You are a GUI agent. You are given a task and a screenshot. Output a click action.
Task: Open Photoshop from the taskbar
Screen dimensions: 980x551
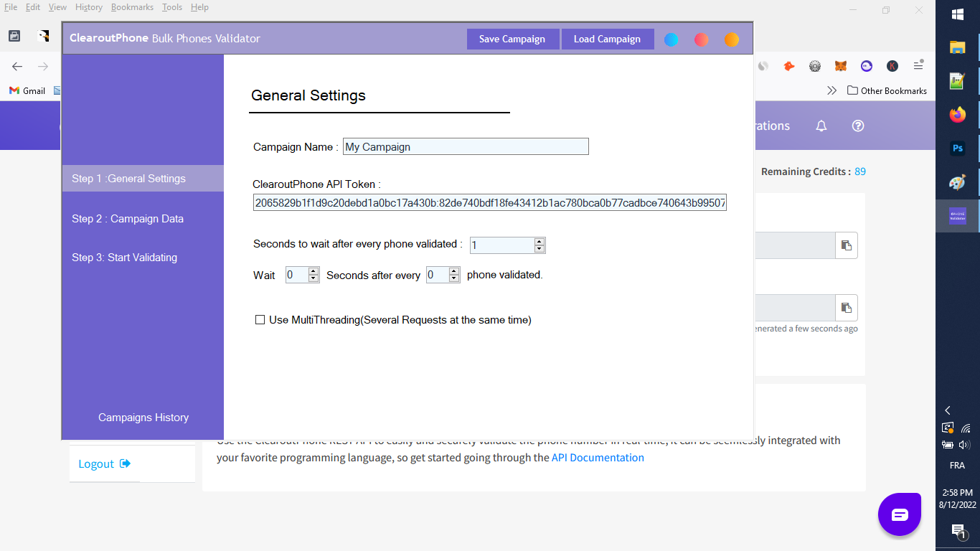point(957,149)
